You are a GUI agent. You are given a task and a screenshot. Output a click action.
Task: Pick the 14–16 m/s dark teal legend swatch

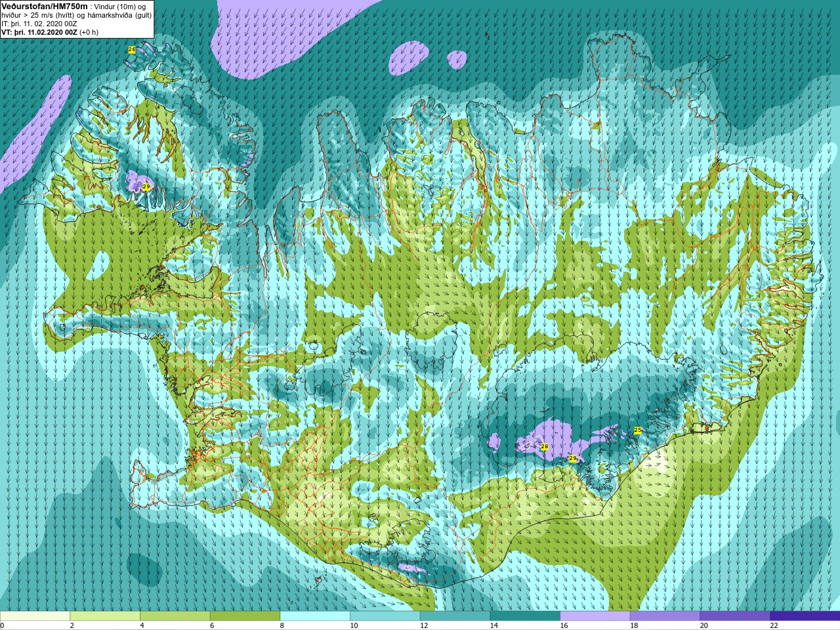525,616
